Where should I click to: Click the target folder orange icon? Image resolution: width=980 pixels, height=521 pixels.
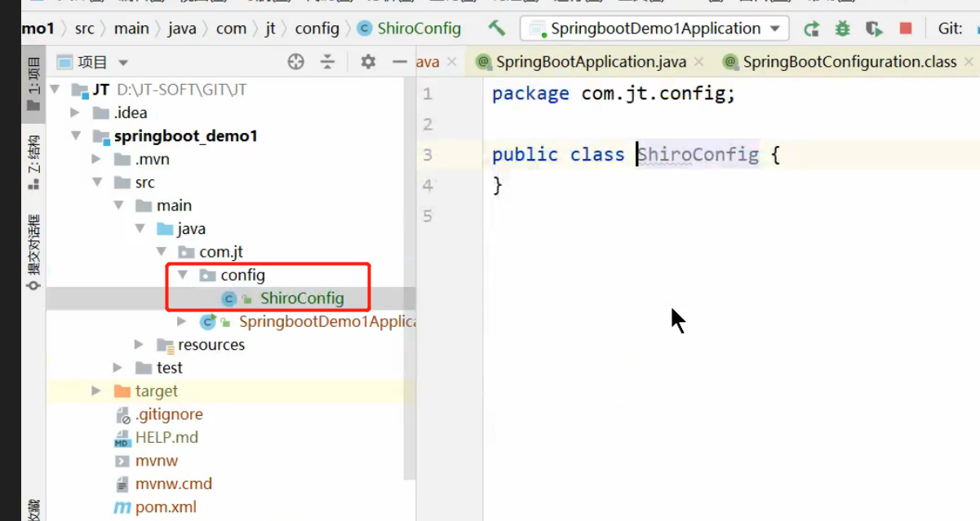click(122, 391)
